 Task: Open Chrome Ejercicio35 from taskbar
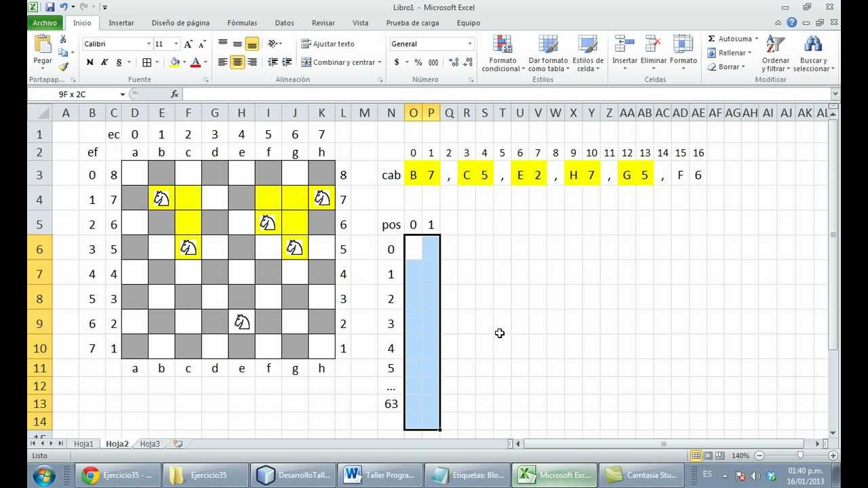(119, 475)
